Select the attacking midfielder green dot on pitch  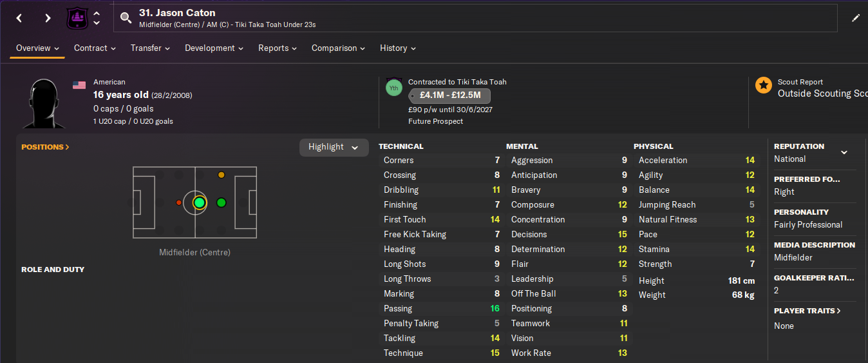tap(222, 203)
